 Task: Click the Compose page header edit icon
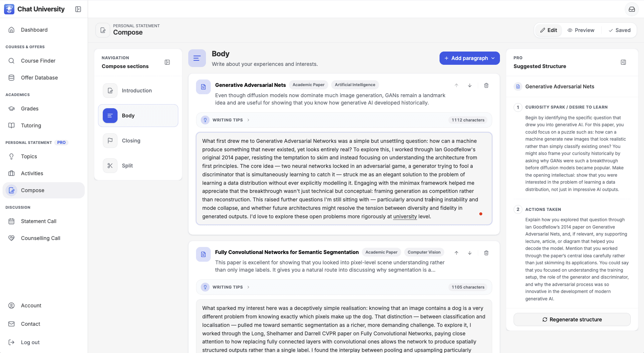point(103,30)
